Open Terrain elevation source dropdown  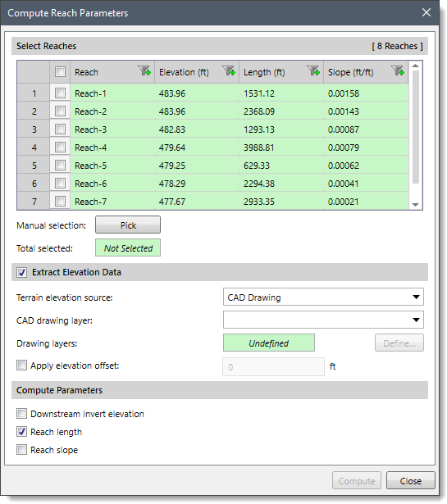click(x=323, y=297)
